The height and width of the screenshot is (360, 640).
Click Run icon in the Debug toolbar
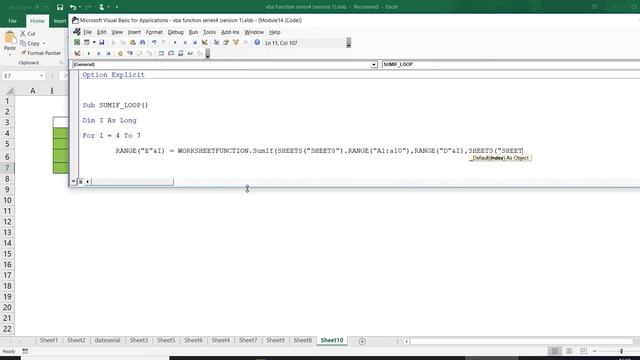tap(89, 53)
